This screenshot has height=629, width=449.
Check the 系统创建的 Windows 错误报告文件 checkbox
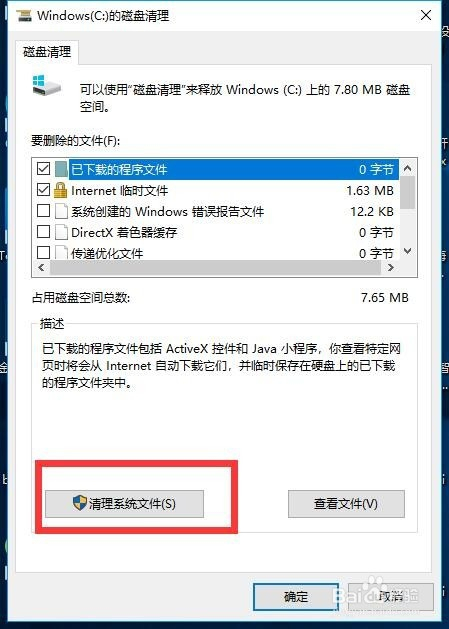click(x=43, y=210)
